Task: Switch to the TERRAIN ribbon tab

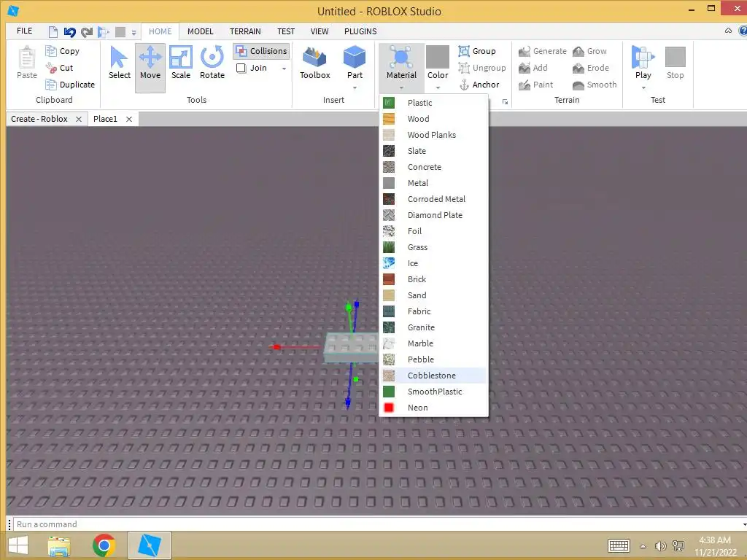Action: (245, 31)
